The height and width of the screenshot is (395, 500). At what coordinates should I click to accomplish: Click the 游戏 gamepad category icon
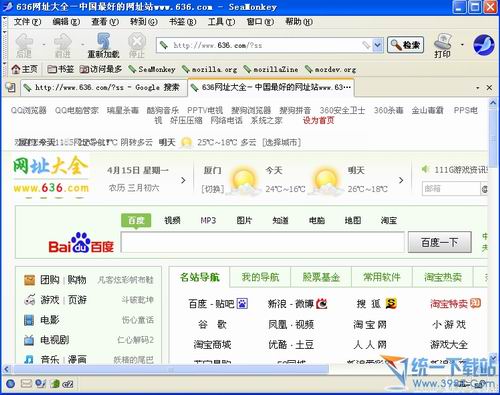(29, 300)
